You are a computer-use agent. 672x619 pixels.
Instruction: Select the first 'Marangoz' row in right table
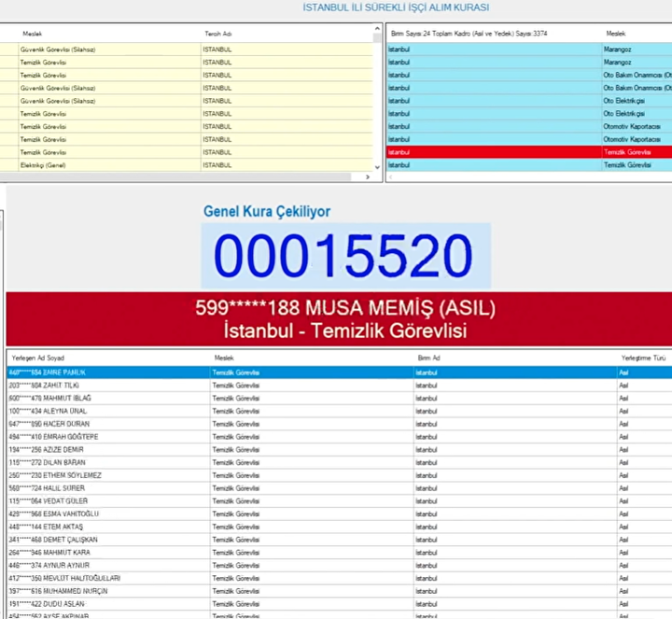coord(529,49)
